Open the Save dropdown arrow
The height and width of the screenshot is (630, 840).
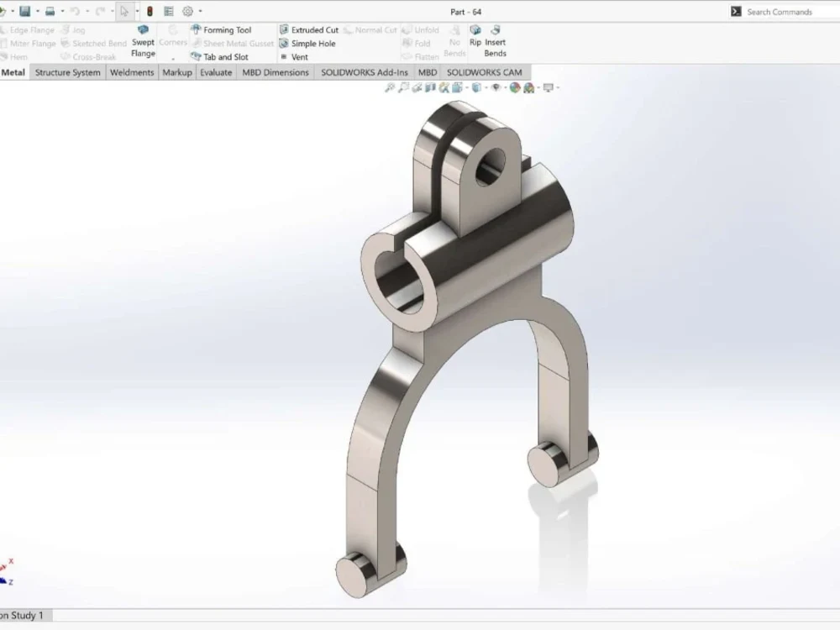pyautogui.click(x=38, y=11)
